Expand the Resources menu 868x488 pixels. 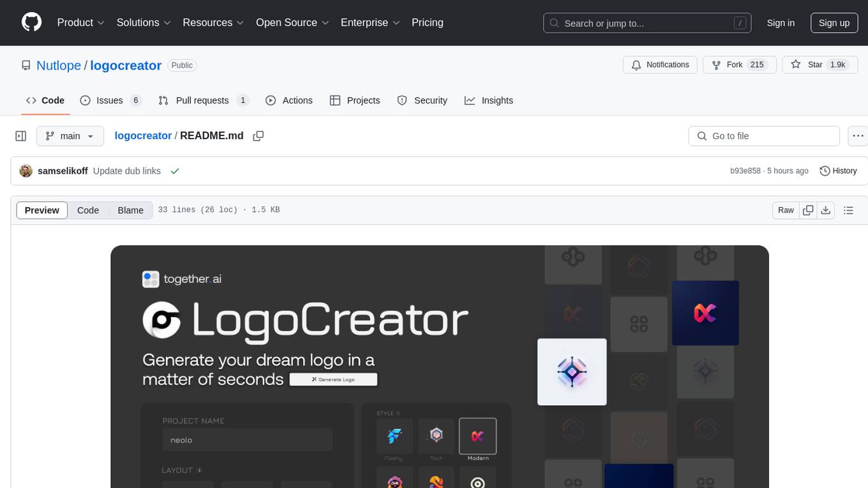213,22
